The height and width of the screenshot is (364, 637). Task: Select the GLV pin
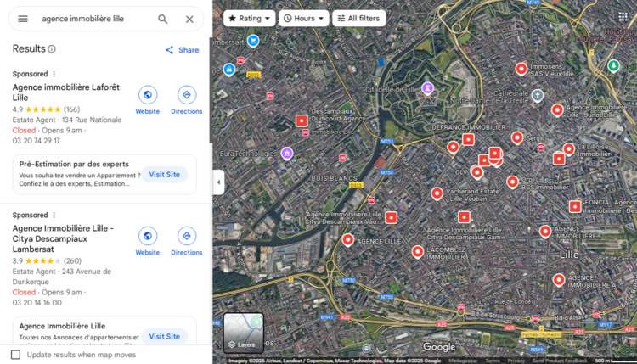[477, 172]
